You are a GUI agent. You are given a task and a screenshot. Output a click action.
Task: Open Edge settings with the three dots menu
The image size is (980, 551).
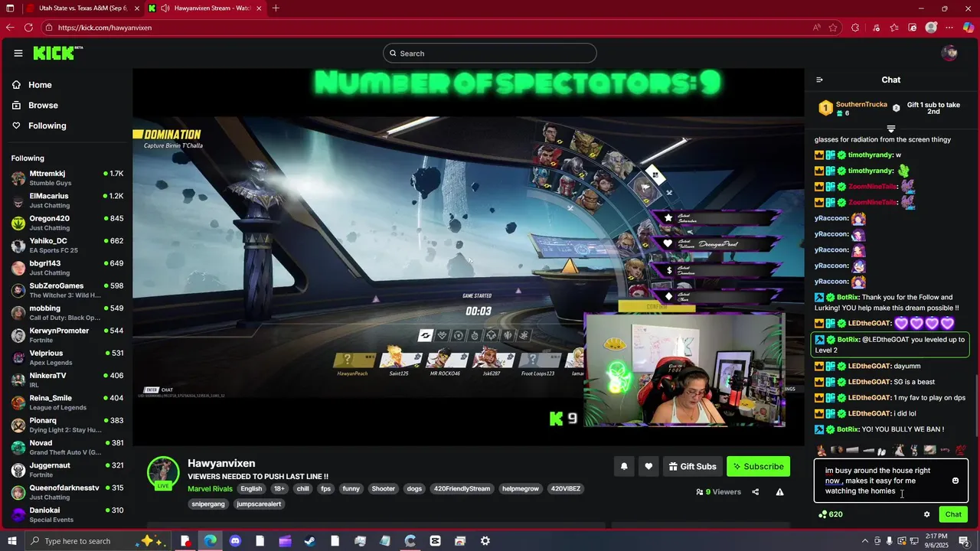pos(950,28)
